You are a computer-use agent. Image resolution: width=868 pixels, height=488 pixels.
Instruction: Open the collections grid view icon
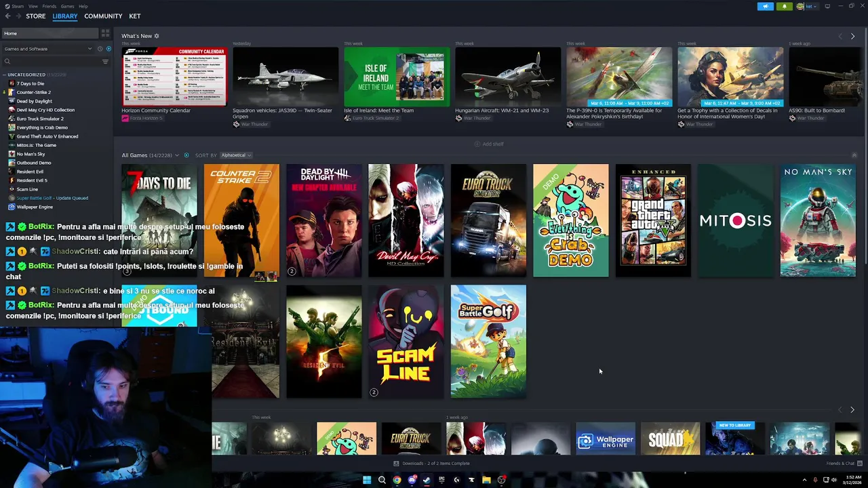tap(105, 33)
